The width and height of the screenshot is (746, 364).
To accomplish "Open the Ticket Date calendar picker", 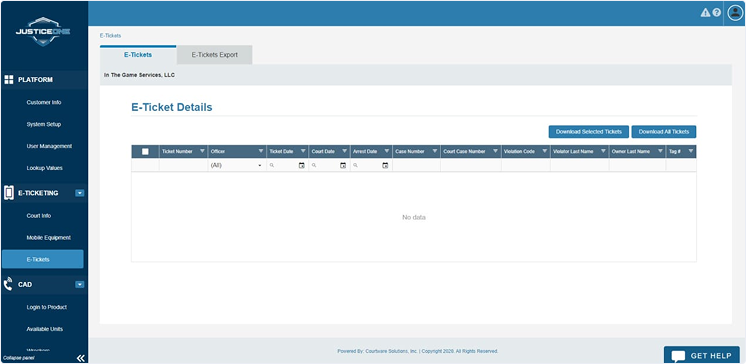I will (x=302, y=166).
